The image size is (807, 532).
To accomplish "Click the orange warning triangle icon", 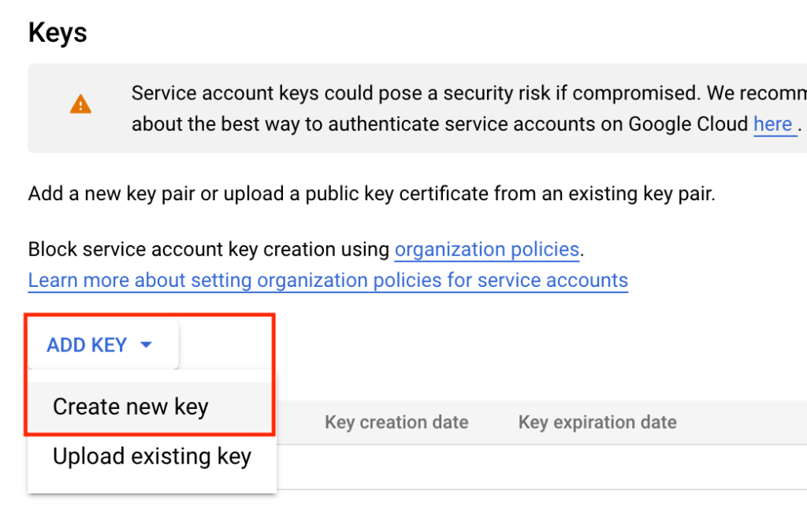I will click(80, 104).
